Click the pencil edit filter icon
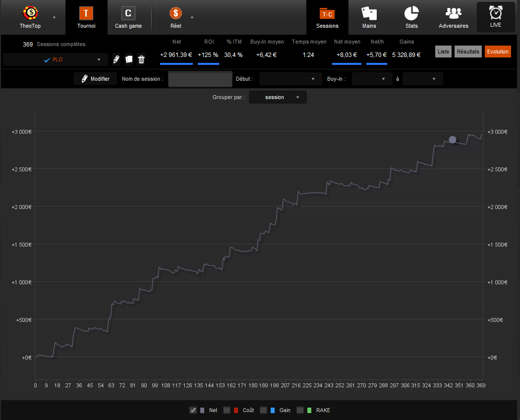The width and height of the screenshot is (520, 420). (x=116, y=59)
